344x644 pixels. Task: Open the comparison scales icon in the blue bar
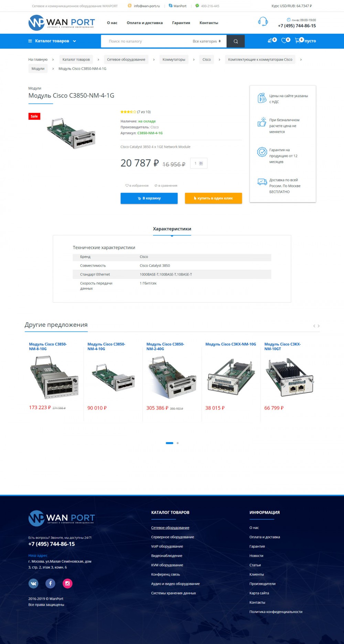pos(270,41)
